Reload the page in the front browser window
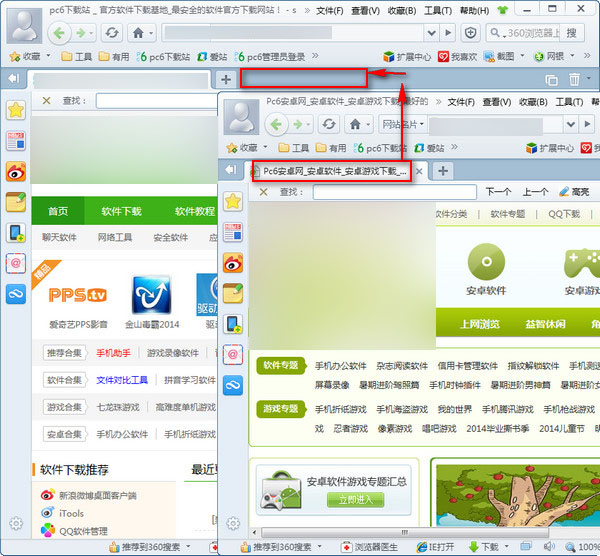The image size is (600, 556). (x=329, y=124)
